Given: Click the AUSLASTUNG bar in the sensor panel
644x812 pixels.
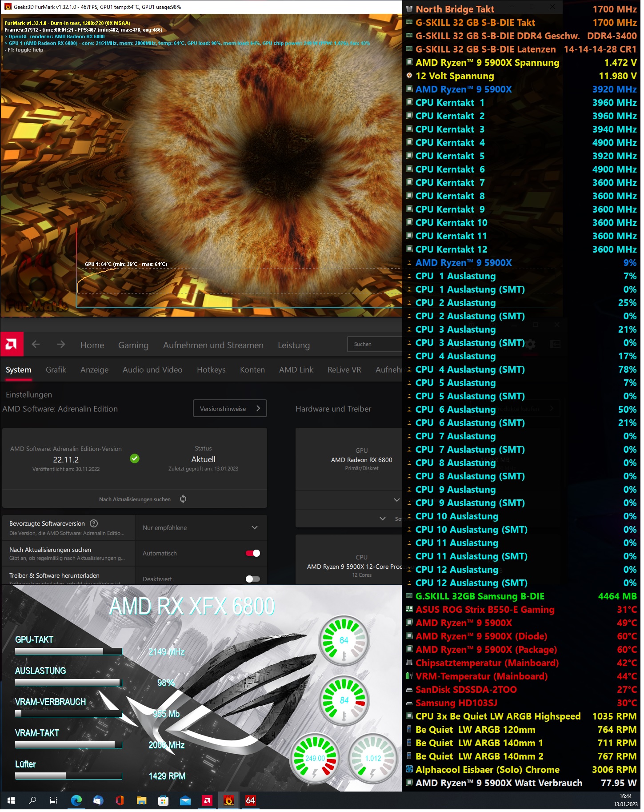Looking at the screenshot, I should (68, 683).
